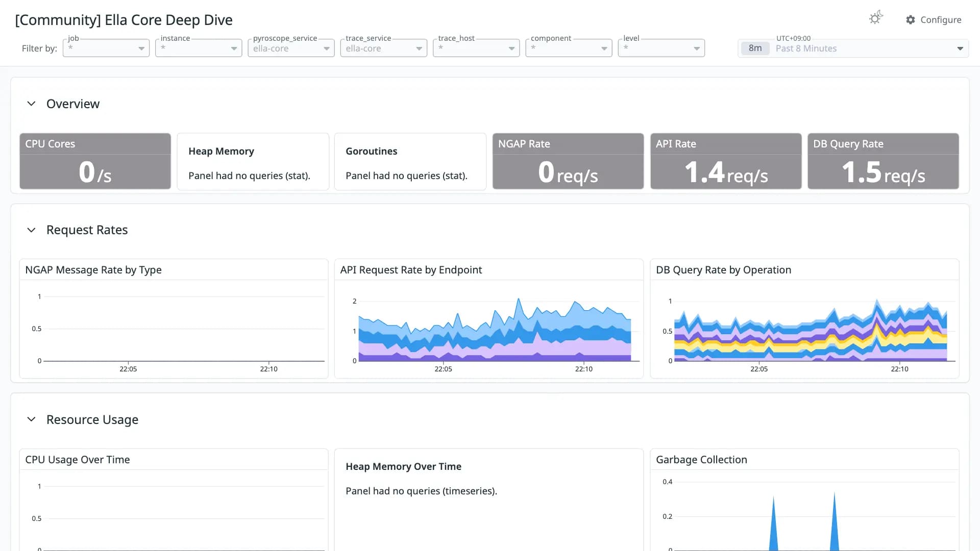Click the Garbage Collection panel title
The height and width of the screenshot is (551, 980).
pos(701,460)
